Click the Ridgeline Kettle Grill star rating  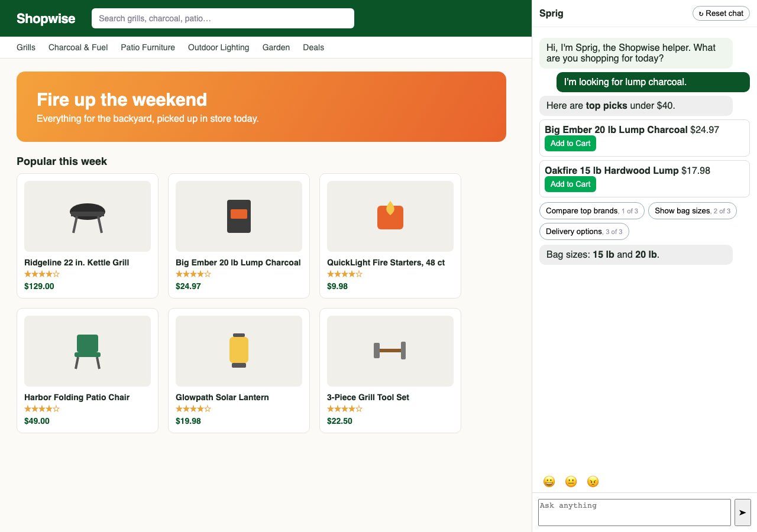click(42, 274)
